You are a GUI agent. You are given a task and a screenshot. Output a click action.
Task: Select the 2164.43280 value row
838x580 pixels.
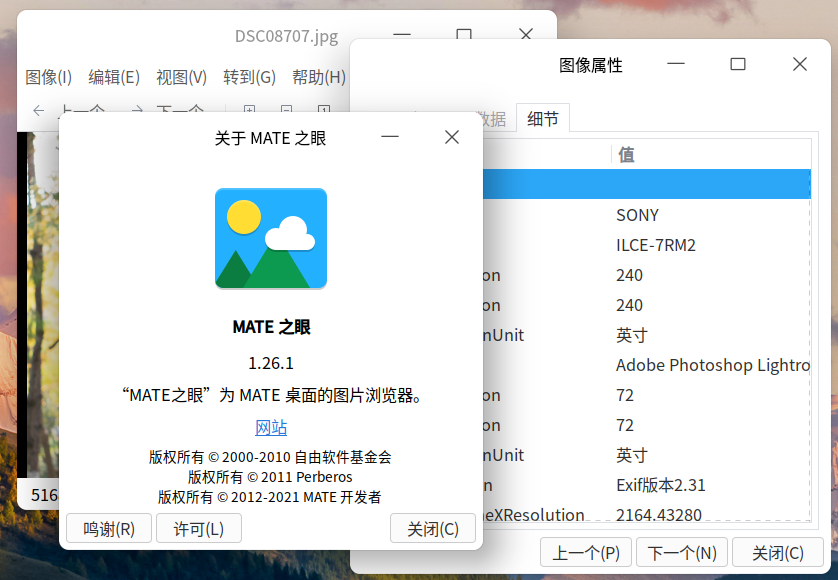point(647,514)
